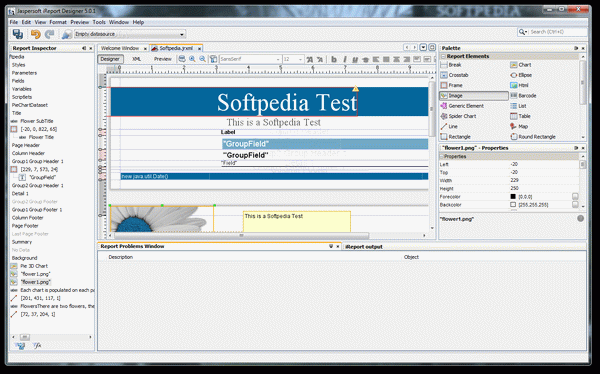600x374 pixels.
Task: Close the Welcome Window tab
Action: point(145,49)
